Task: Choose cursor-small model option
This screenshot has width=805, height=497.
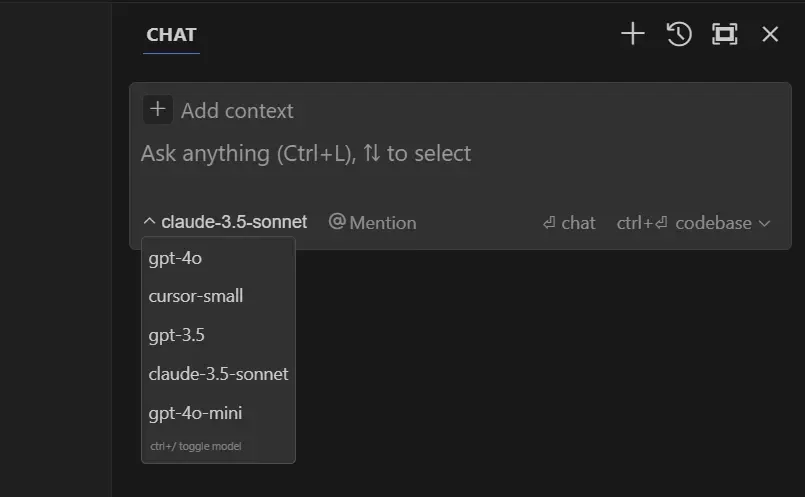Action: point(196,296)
